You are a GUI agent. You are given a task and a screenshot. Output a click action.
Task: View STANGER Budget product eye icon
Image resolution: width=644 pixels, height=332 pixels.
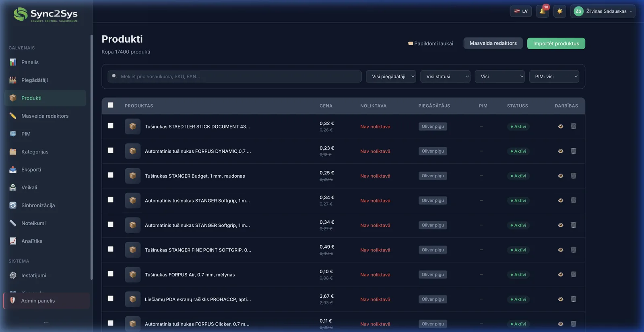tap(561, 176)
